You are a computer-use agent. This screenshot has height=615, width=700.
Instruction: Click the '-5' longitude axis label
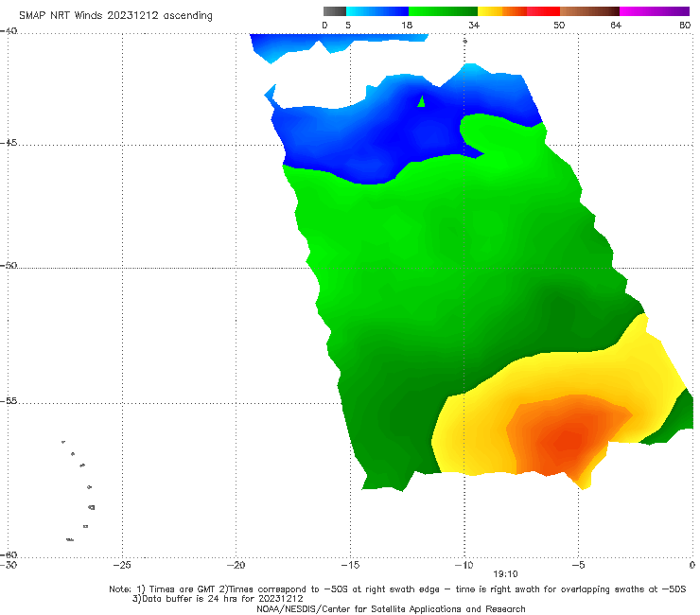(578, 565)
